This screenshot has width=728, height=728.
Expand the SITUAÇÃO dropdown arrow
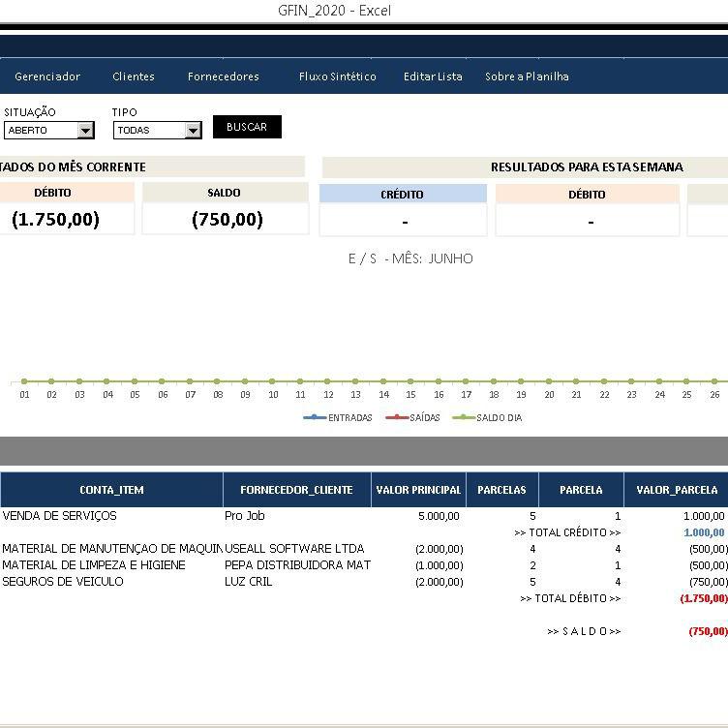86,131
